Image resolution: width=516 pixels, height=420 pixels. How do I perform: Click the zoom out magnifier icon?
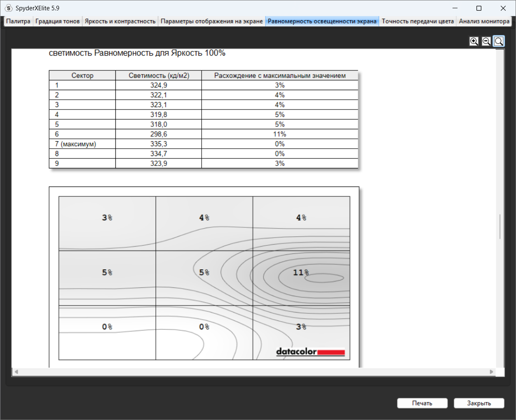[486, 41]
